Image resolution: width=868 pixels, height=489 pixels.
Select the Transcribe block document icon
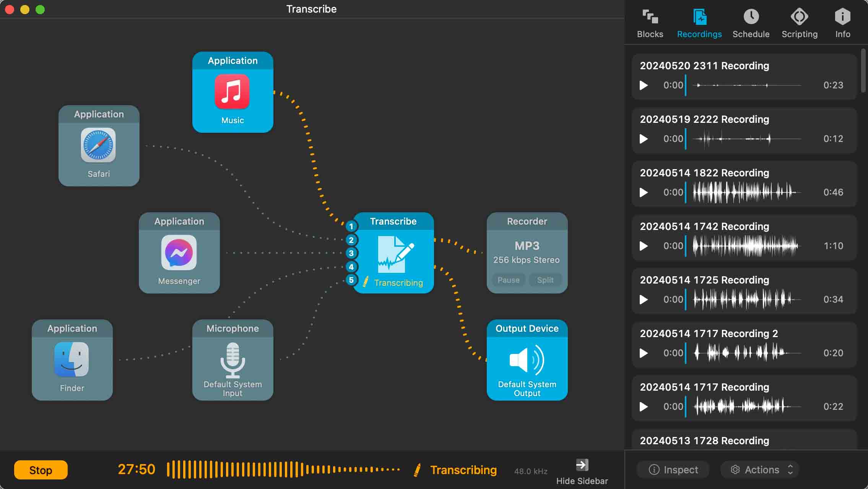click(x=395, y=254)
